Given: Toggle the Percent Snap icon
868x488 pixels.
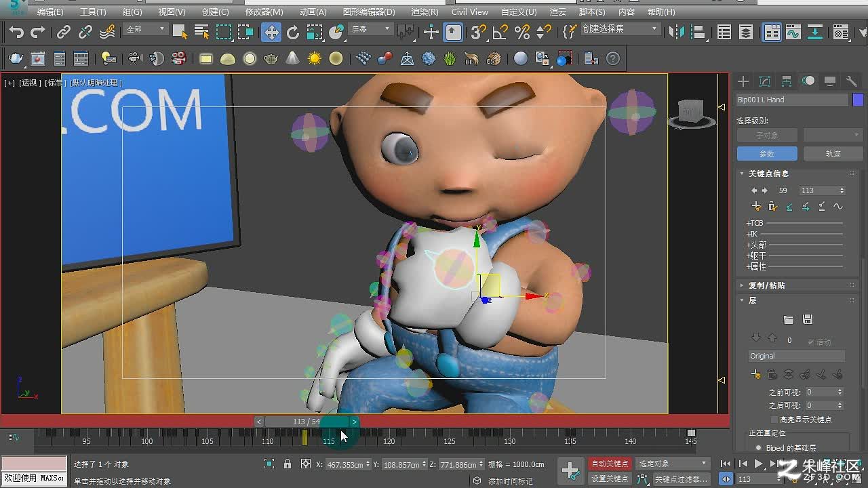Looking at the screenshot, I should pos(522,32).
